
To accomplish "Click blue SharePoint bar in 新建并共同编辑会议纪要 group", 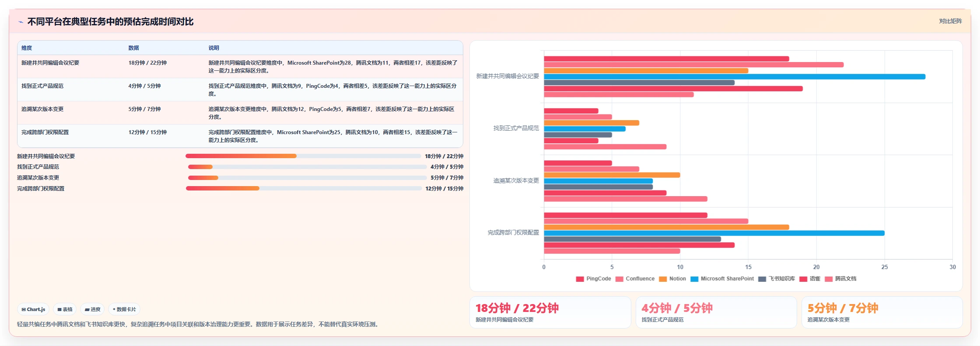I will [735, 76].
